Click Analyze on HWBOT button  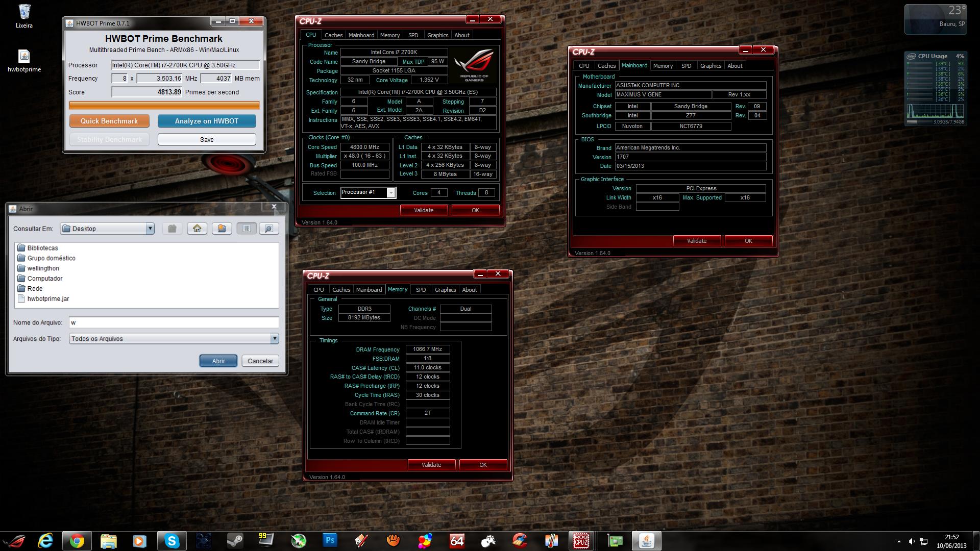tap(207, 121)
